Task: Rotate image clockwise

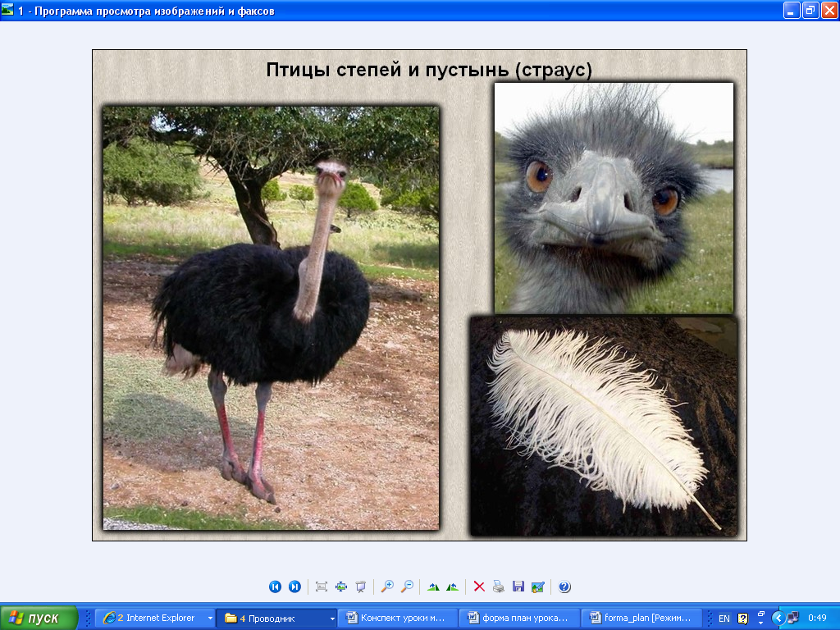Action: [433, 587]
